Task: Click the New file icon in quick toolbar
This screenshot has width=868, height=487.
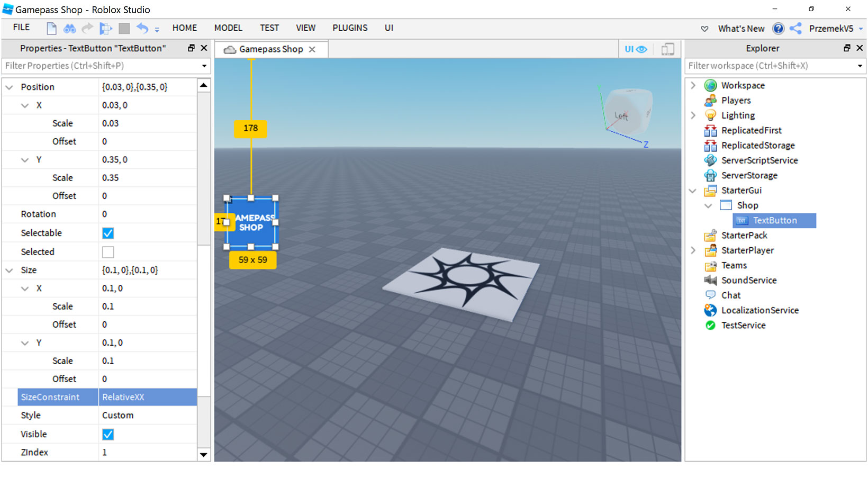Action: pyautogui.click(x=51, y=28)
